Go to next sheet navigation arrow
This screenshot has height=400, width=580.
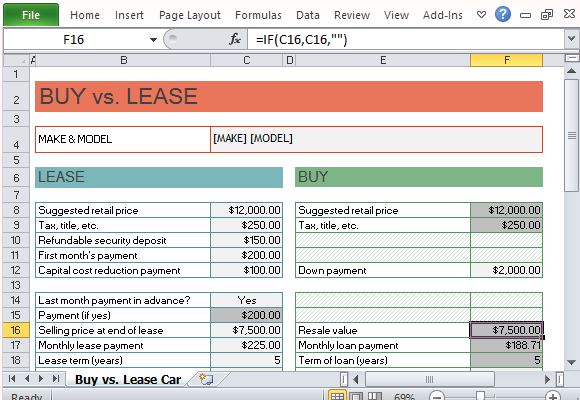[41, 379]
